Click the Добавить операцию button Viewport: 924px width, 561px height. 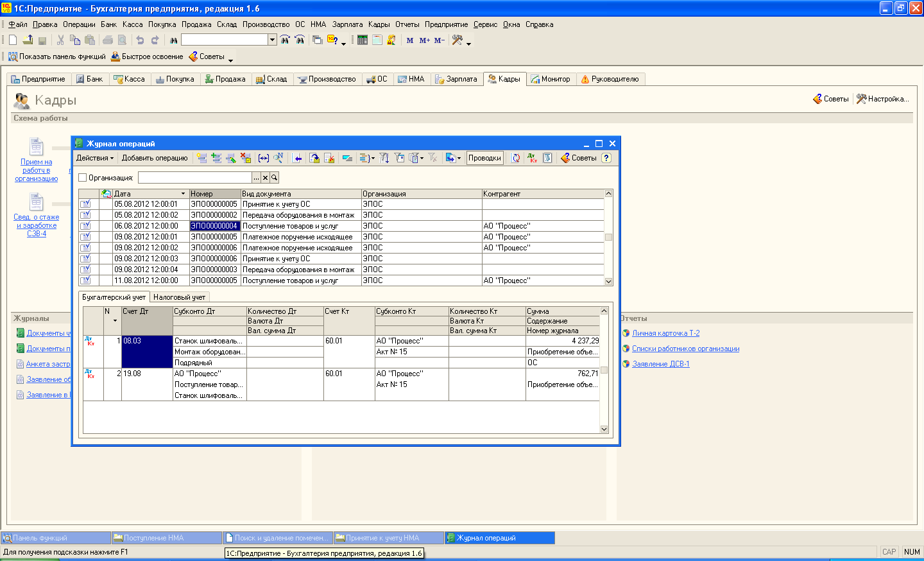155,158
